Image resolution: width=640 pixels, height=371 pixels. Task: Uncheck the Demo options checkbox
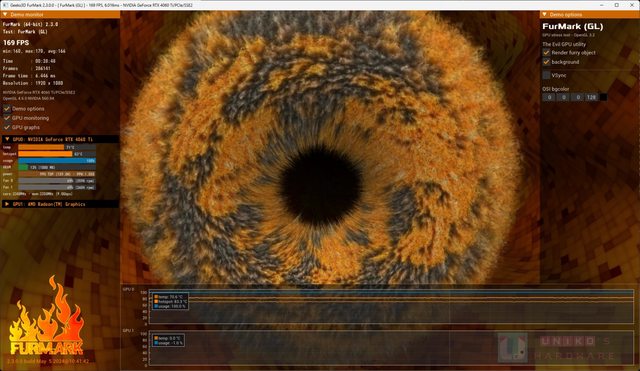tap(7, 109)
